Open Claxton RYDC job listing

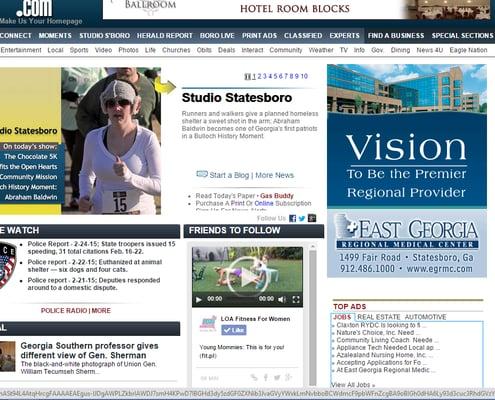(x=381, y=325)
